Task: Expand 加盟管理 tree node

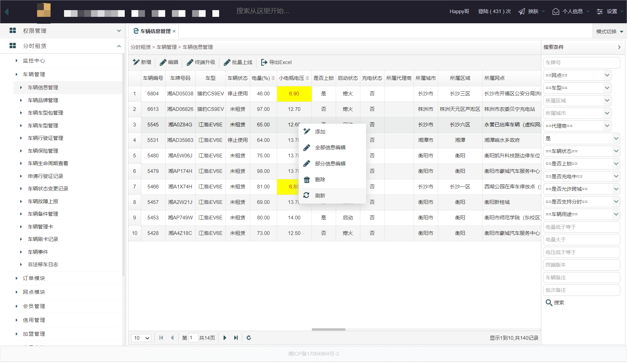Action: pos(17,334)
